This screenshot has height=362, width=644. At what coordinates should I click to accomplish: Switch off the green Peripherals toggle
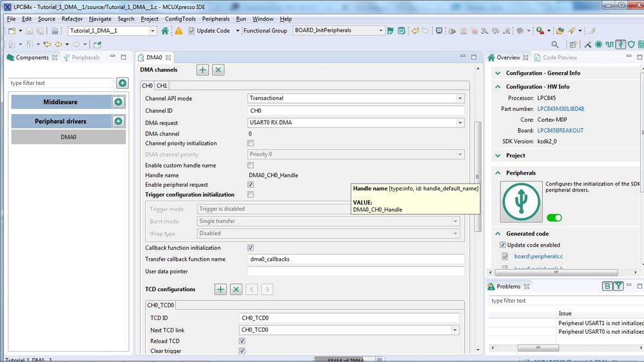(x=554, y=218)
